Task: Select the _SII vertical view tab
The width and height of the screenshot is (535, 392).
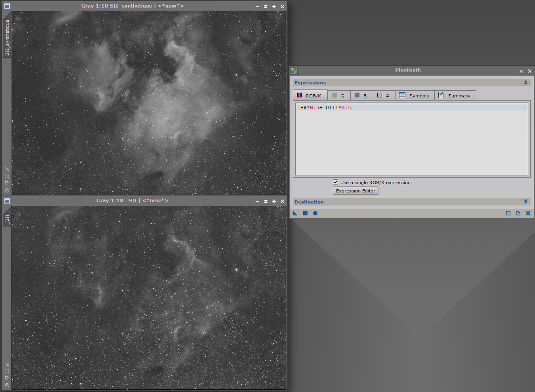Action: (7, 218)
